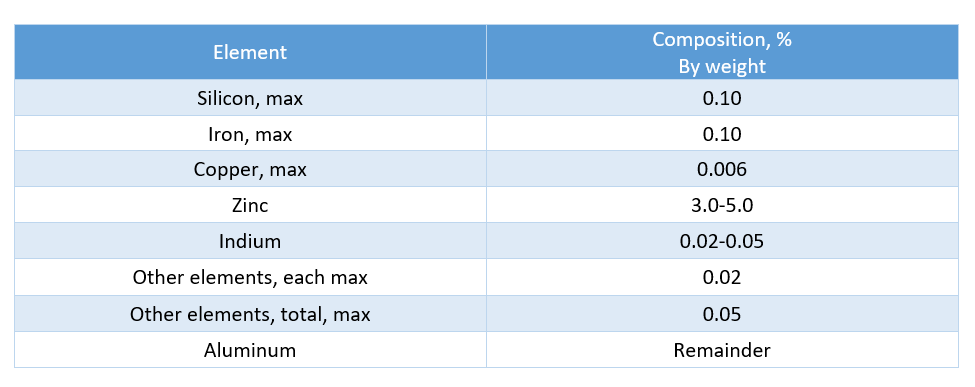Click the Composition, % By weight header

point(722,52)
